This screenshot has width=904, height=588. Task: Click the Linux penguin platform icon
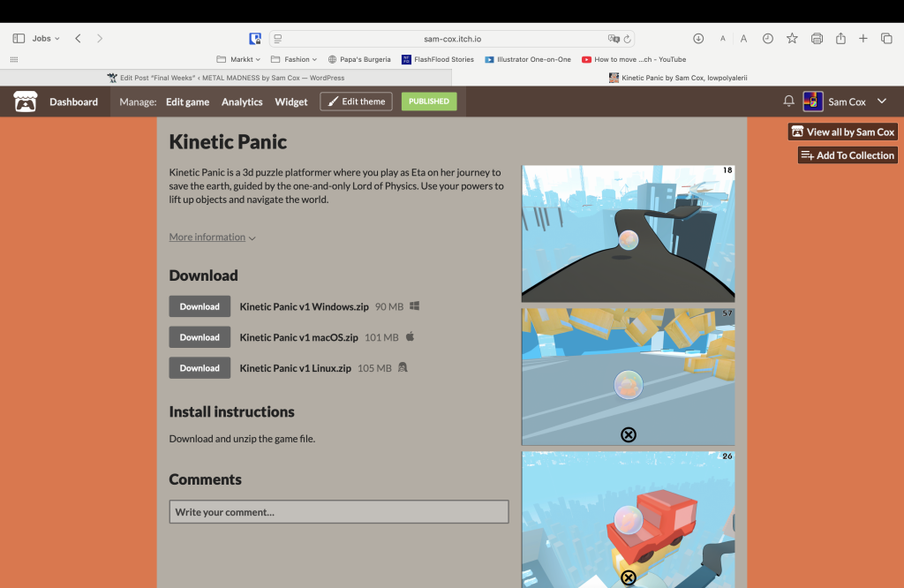pyautogui.click(x=403, y=367)
